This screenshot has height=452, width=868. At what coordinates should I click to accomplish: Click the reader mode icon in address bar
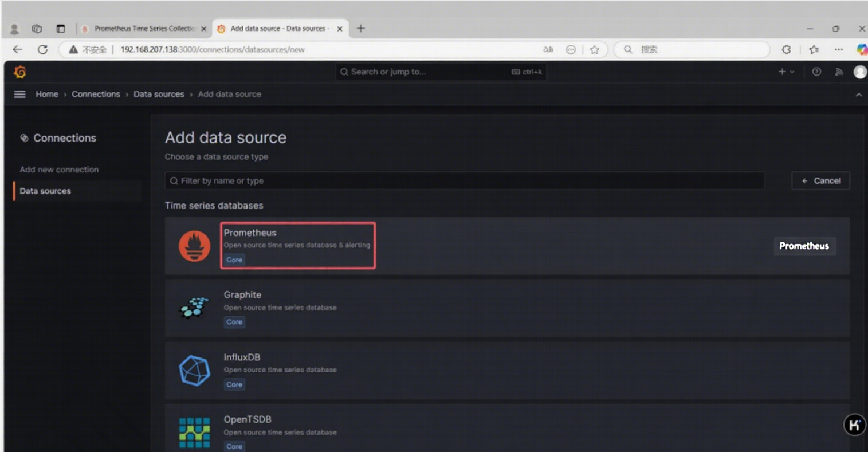tap(571, 50)
